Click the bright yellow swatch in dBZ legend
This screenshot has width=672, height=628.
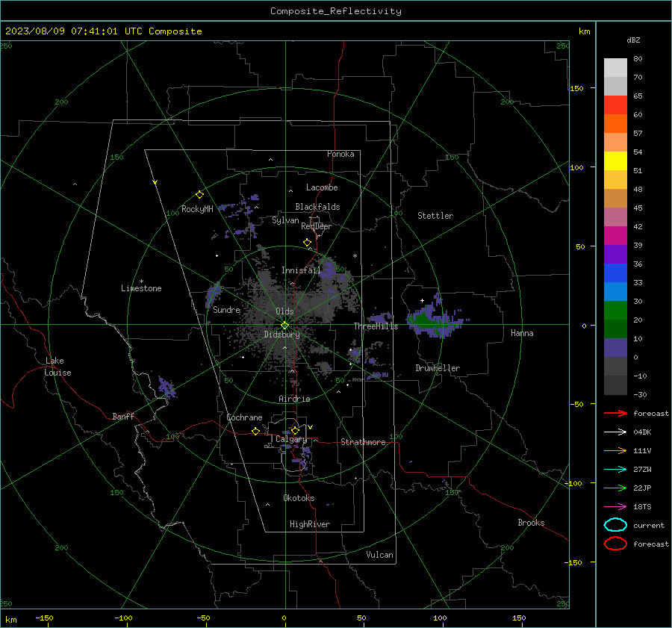point(615,161)
